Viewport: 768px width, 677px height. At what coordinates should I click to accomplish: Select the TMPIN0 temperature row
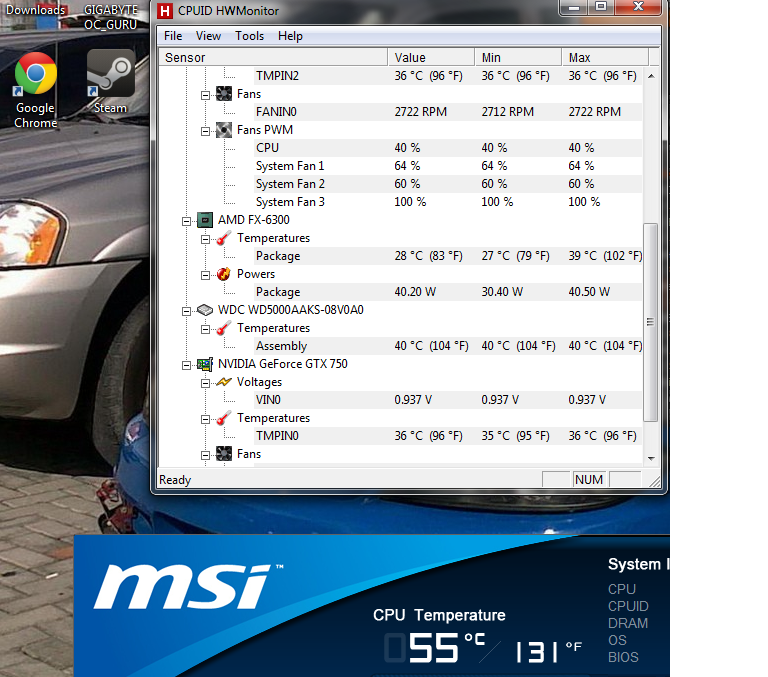point(448,436)
